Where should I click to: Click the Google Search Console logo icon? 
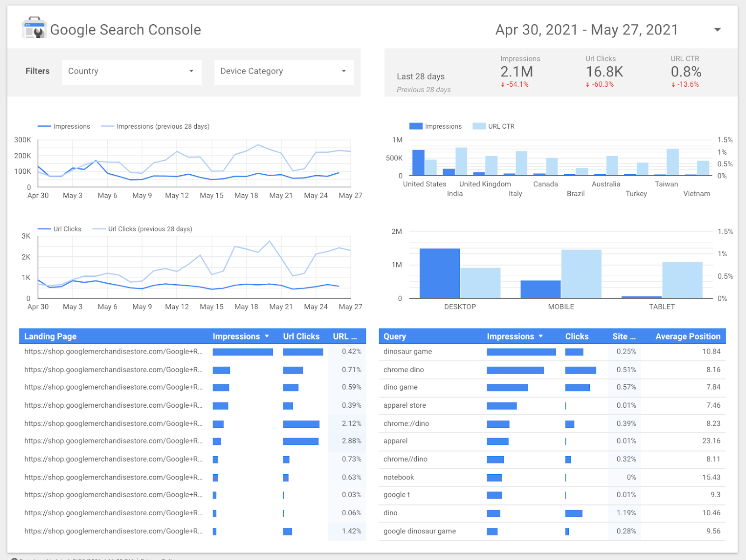coord(34,28)
